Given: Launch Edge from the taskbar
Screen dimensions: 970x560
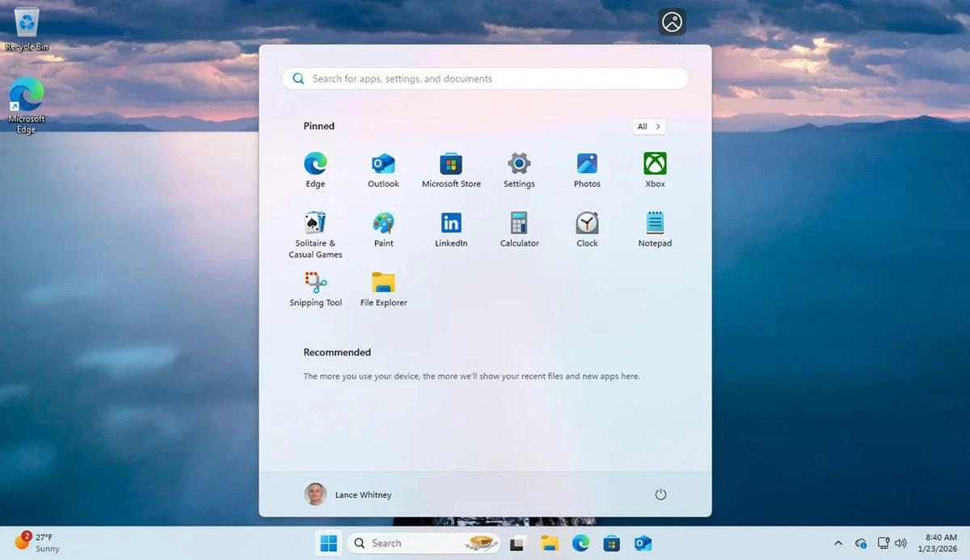Looking at the screenshot, I should tap(581, 543).
